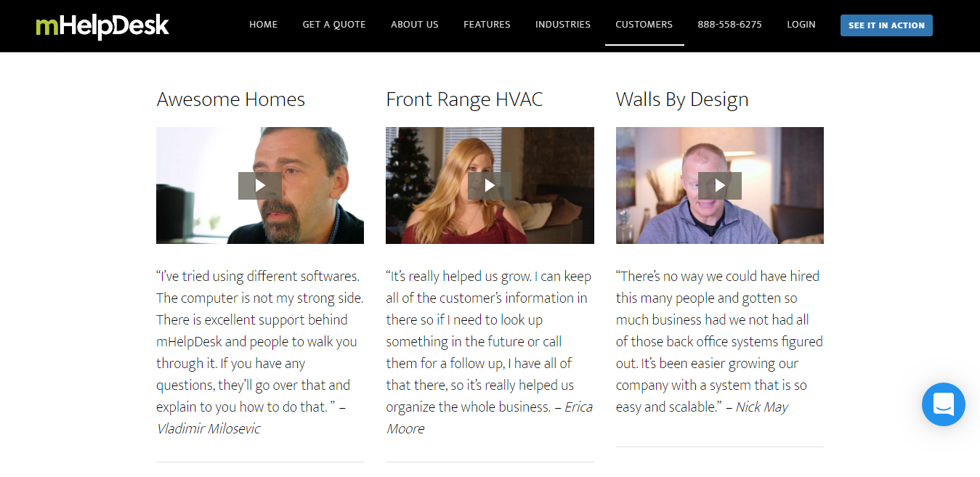Click the Awesome Homes heading
The width and height of the screenshot is (980, 477).
[x=231, y=99]
